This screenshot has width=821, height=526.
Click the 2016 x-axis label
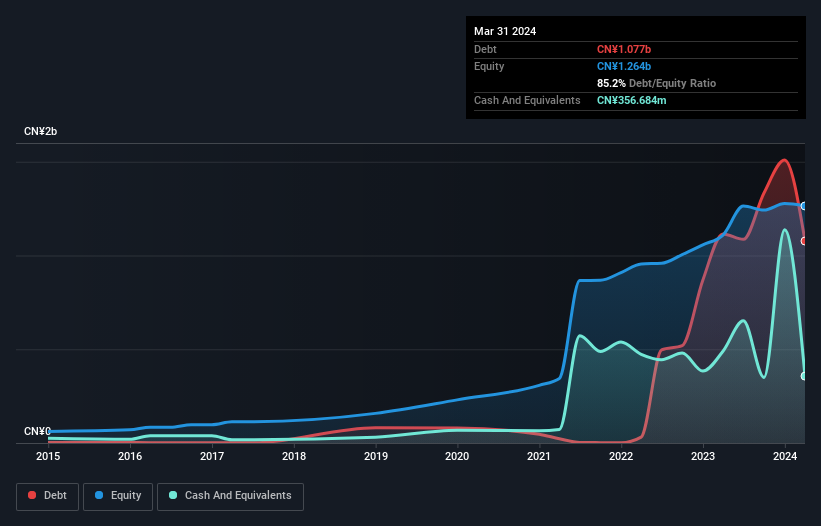pos(130,456)
